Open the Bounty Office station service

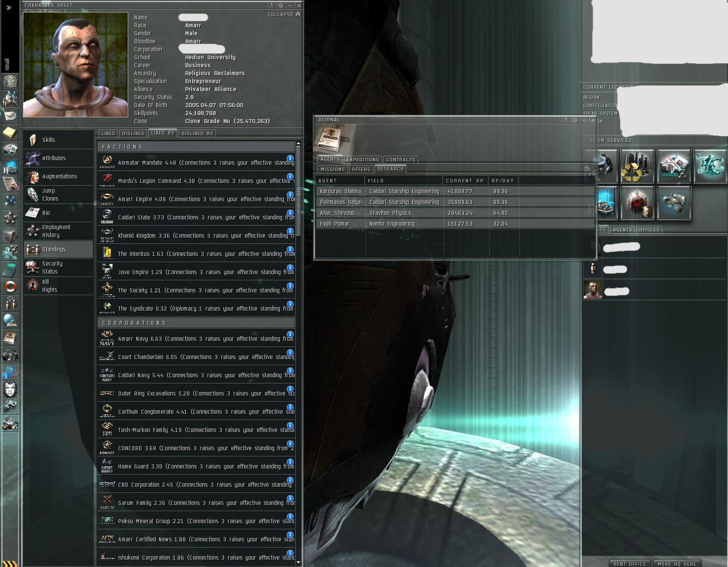tap(637, 202)
